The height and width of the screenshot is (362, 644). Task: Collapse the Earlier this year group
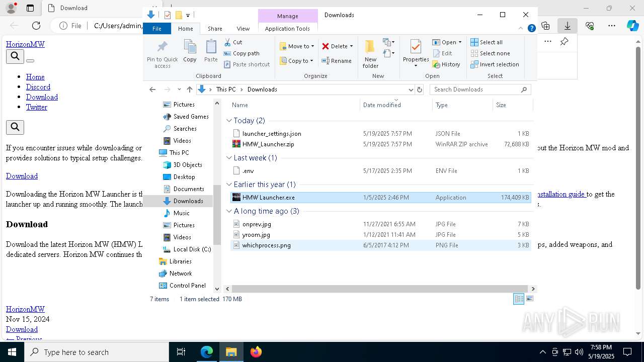coord(229,185)
